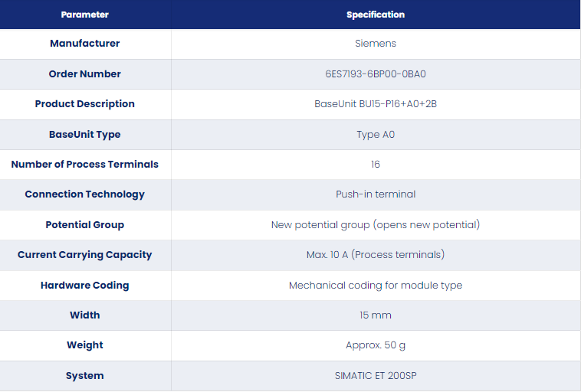Click the 'Product Description' label
This screenshot has height=392, width=581.
[85, 103]
